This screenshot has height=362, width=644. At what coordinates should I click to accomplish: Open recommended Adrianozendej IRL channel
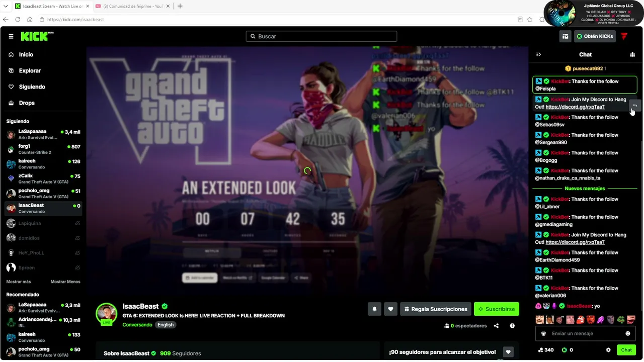(x=43, y=322)
